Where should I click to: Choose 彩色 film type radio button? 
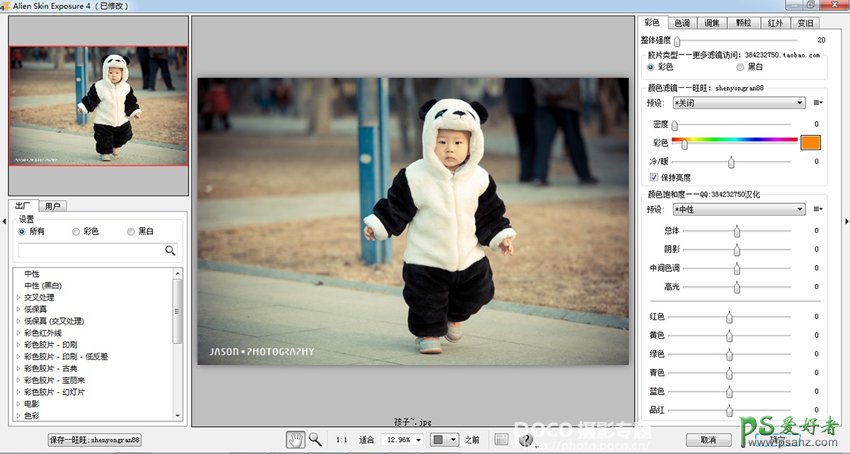(x=651, y=67)
